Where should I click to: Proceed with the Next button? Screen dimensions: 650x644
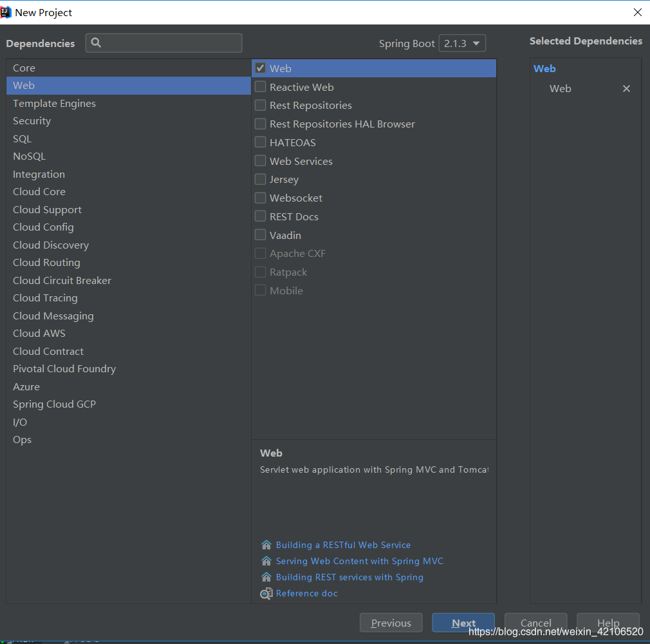(463, 623)
